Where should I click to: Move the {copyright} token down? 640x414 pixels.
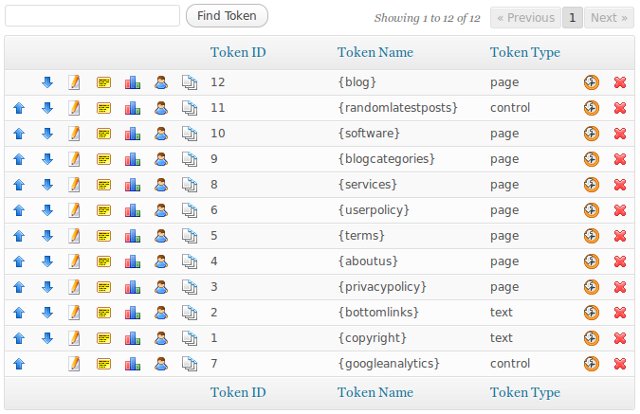tap(47, 338)
